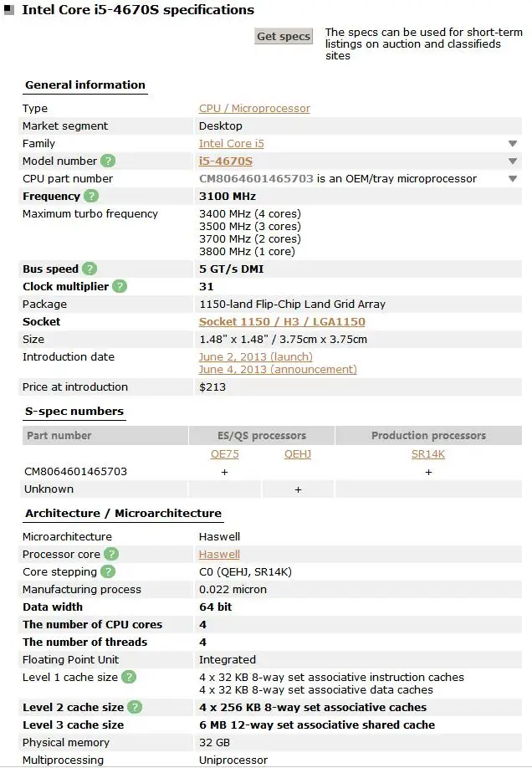Click the June 2, 2013 (launch) link
This screenshot has width=532, height=768.
(x=256, y=357)
